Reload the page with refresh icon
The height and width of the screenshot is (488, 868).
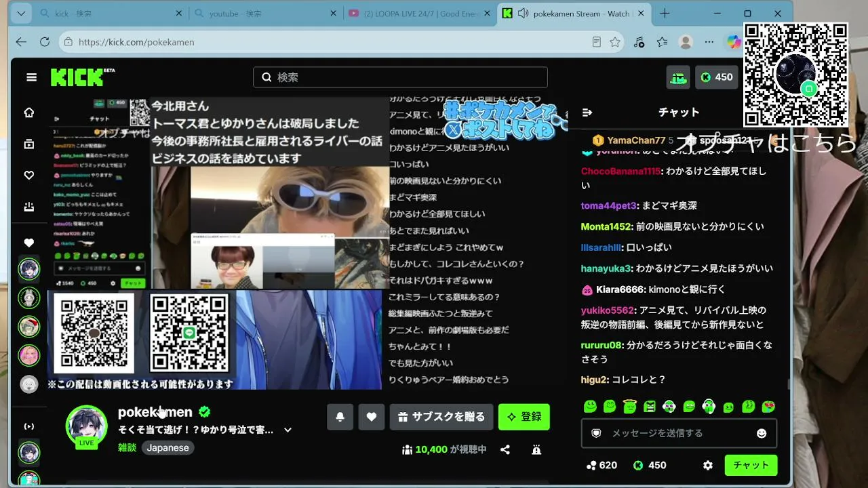tap(45, 42)
